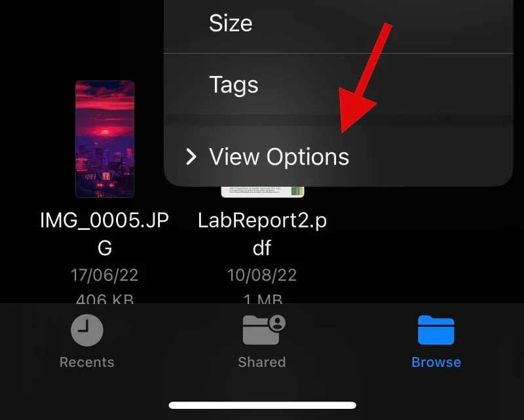Open the Recents clock icon
524x420 pixels.
tap(87, 330)
